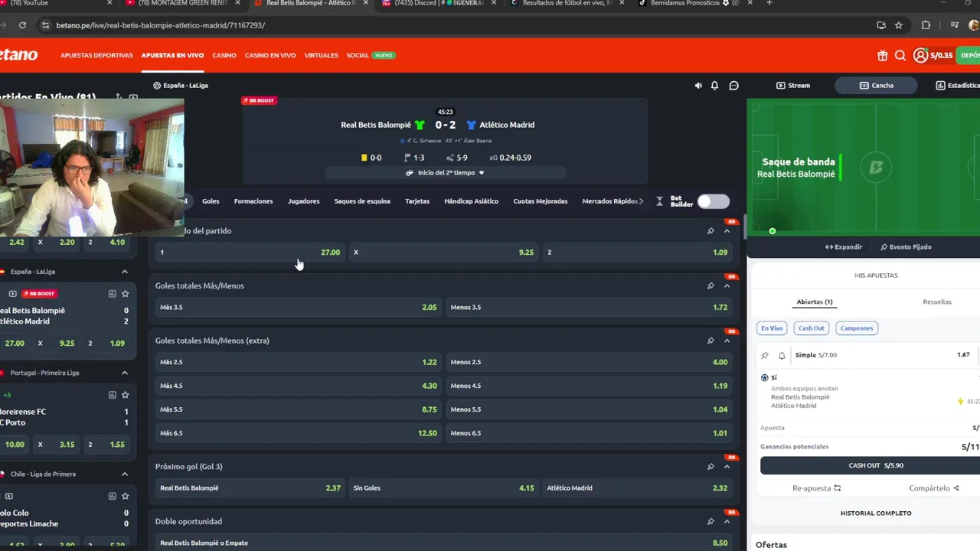This screenshot has height=551, width=980.
Task: Bet on Más 3.5 at 2.05
Action: [298, 307]
